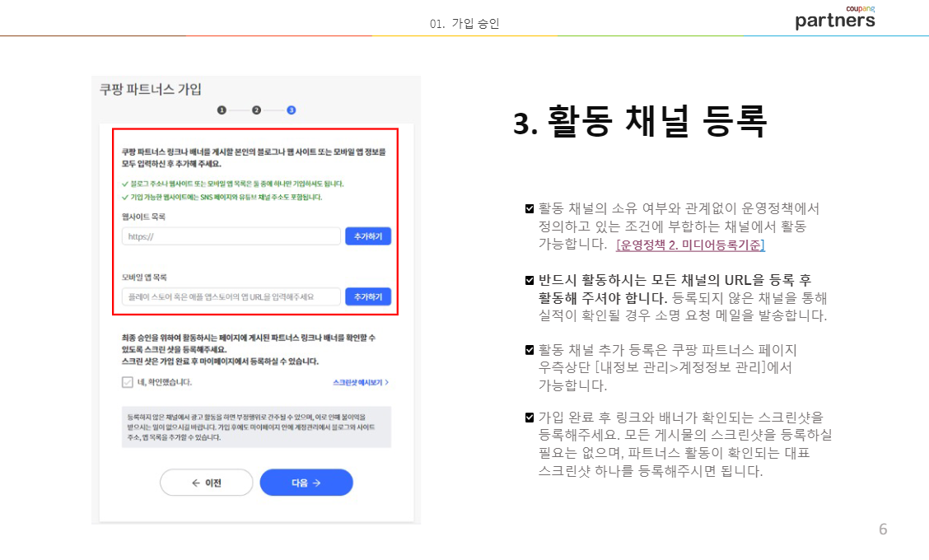Open the 웹사이트 목록 https:// field
The width and height of the screenshot is (929, 560).
tap(231, 236)
